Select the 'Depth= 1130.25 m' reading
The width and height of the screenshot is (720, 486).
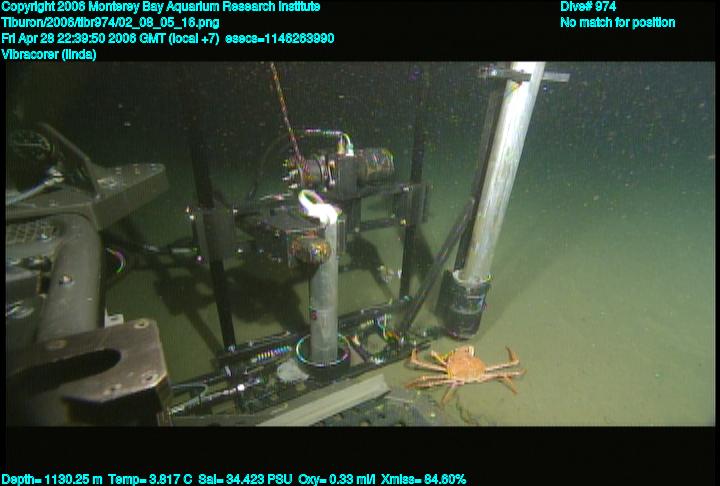point(52,480)
